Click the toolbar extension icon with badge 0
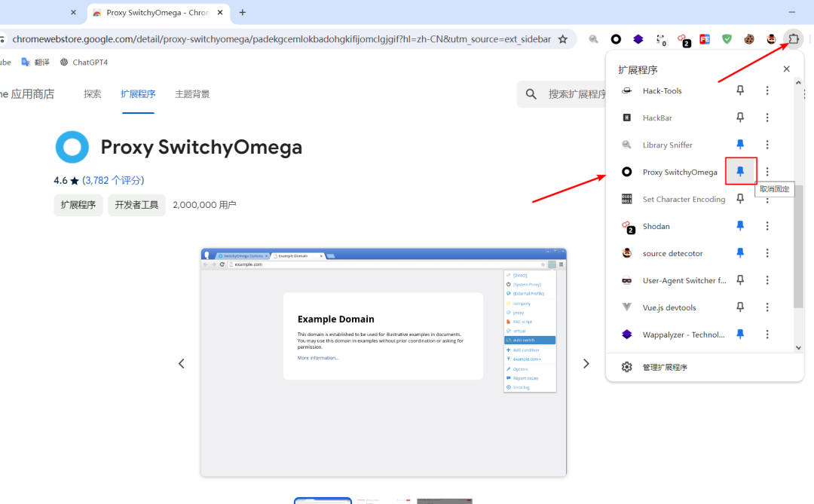 pyautogui.click(x=661, y=39)
